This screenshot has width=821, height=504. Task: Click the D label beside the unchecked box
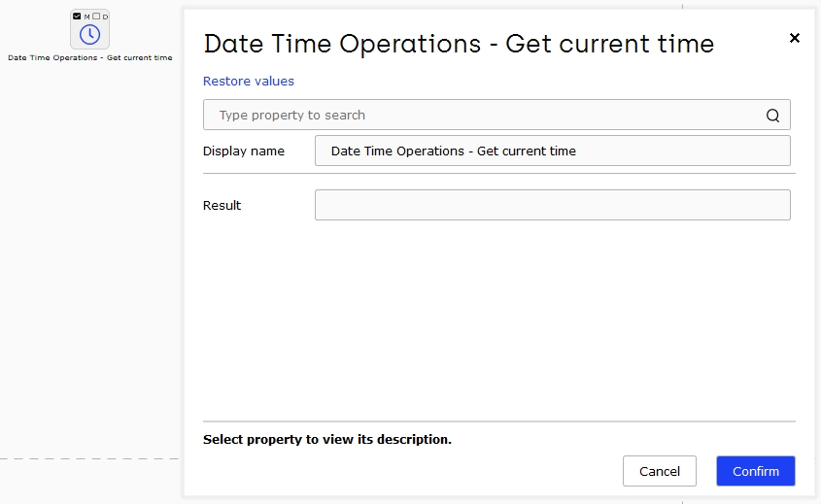tap(105, 17)
